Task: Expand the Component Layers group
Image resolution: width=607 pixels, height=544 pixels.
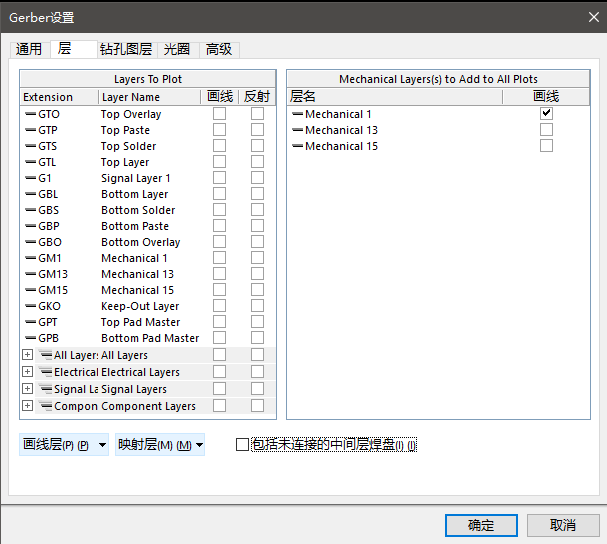Action: click(27, 406)
